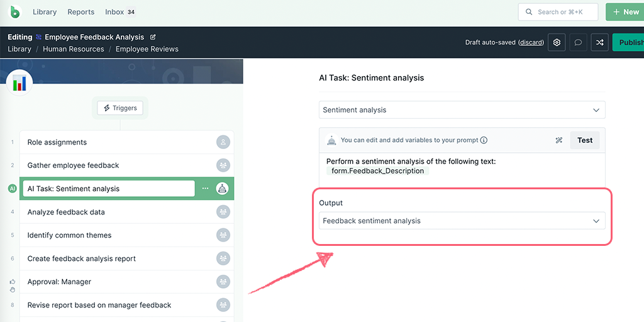Open the comments speech bubble icon
The height and width of the screenshot is (322, 644).
[x=579, y=42]
